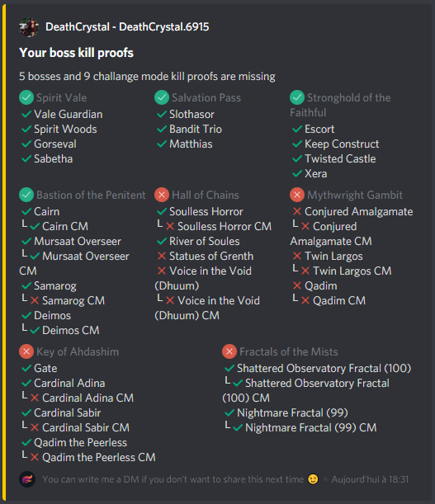Screen dimensions: 435x504
Task: Click the red cross next to Samarog CM
Action: click(35, 300)
